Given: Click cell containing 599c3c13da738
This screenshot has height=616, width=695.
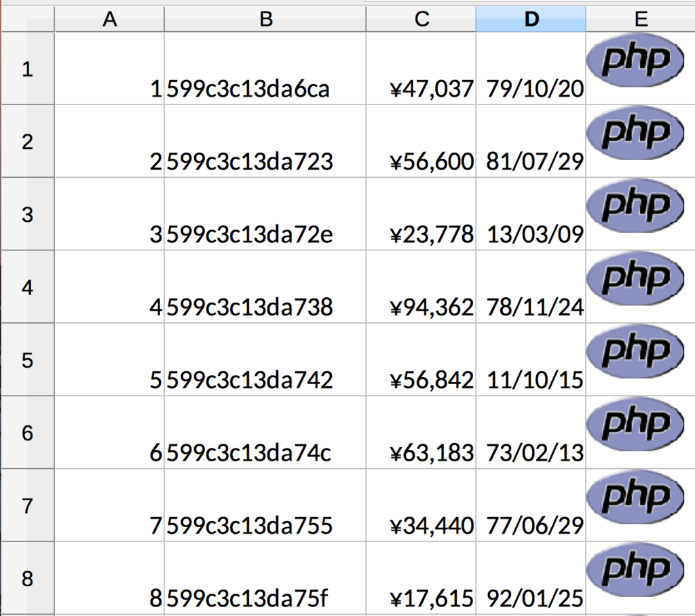Looking at the screenshot, I should click(265, 287).
